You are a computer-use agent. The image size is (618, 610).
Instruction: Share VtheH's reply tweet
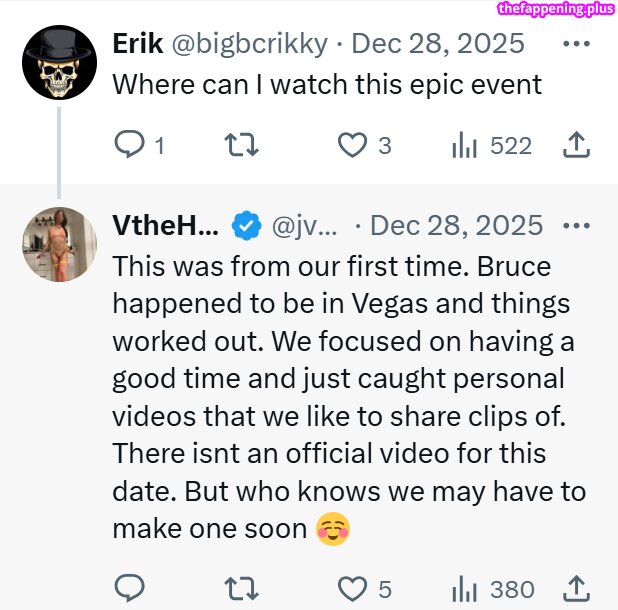[576, 587]
